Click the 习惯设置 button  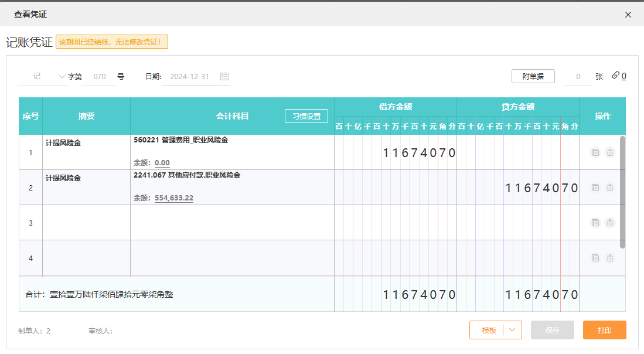(306, 116)
